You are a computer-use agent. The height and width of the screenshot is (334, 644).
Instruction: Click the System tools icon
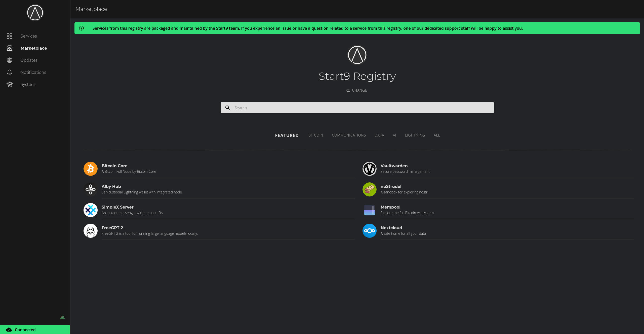pyautogui.click(x=10, y=84)
